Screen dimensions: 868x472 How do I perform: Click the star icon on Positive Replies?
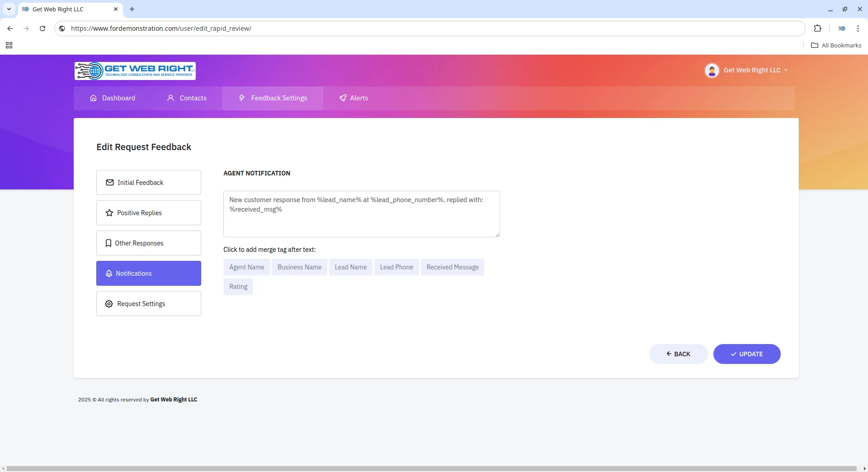109,213
